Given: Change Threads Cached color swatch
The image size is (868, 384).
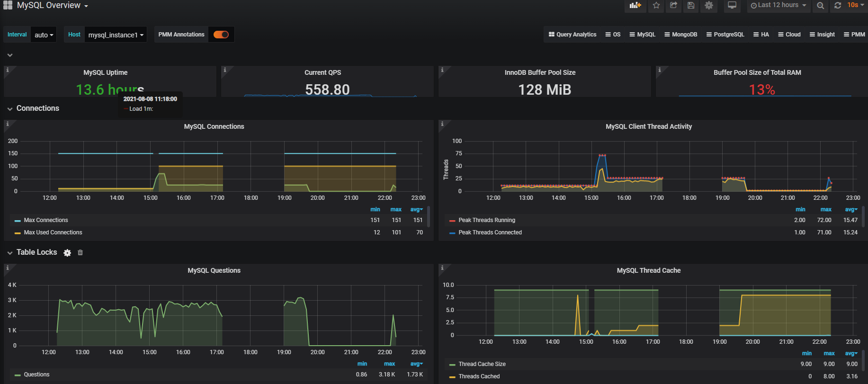Looking at the screenshot, I should click(452, 377).
